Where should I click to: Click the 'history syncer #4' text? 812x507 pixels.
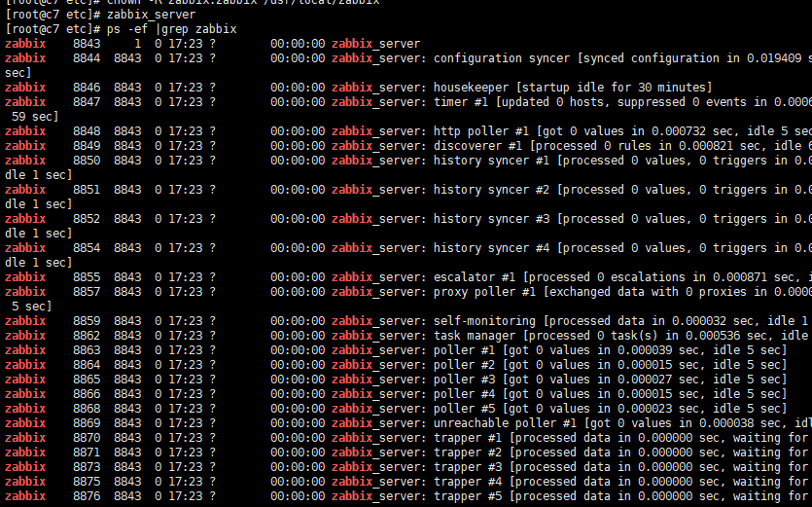(x=491, y=248)
